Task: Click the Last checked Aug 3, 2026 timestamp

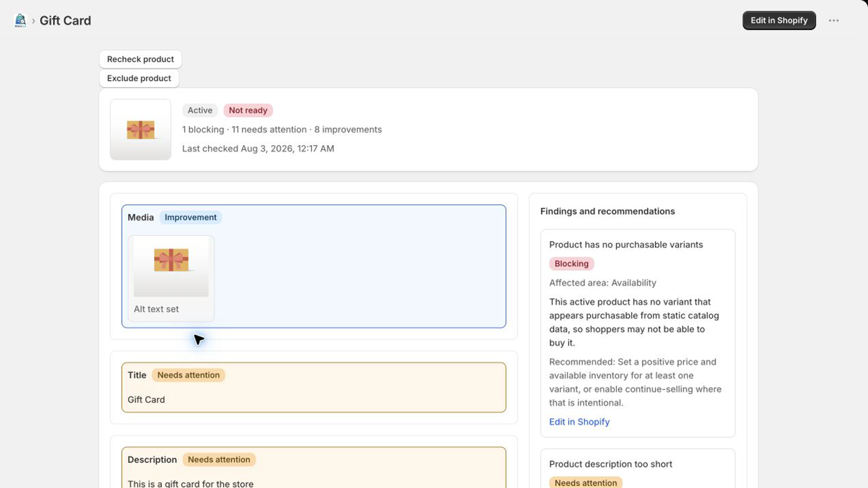Action: point(258,149)
